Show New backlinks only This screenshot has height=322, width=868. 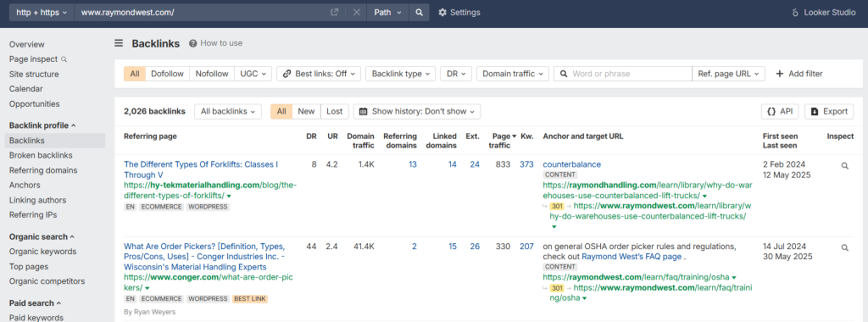tap(306, 111)
